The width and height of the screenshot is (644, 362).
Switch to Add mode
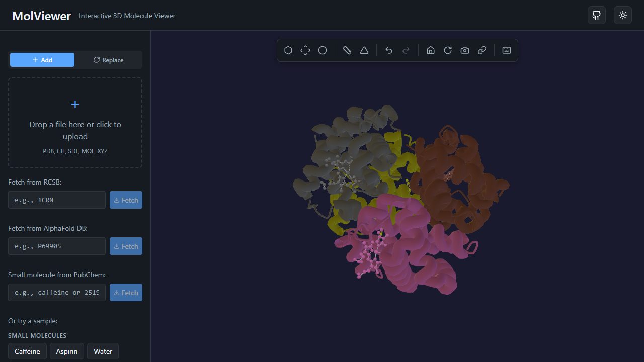(42, 60)
